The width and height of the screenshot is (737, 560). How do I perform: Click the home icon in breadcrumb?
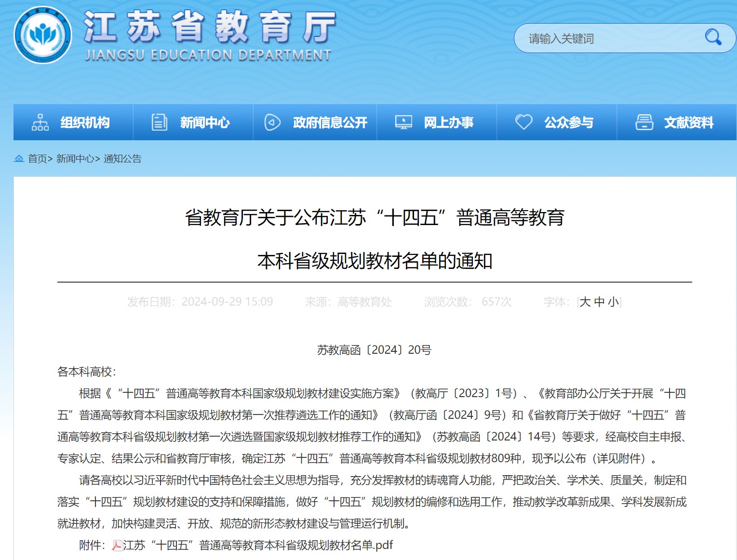pyautogui.click(x=19, y=159)
